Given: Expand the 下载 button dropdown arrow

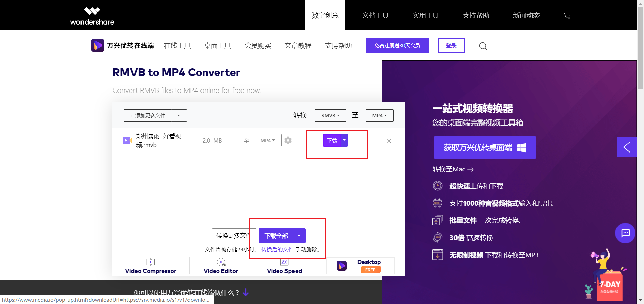Looking at the screenshot, I should point(344,140).
